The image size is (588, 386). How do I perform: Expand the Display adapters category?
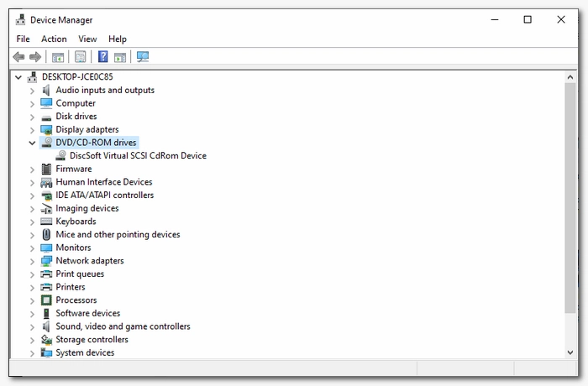point(32,130)
